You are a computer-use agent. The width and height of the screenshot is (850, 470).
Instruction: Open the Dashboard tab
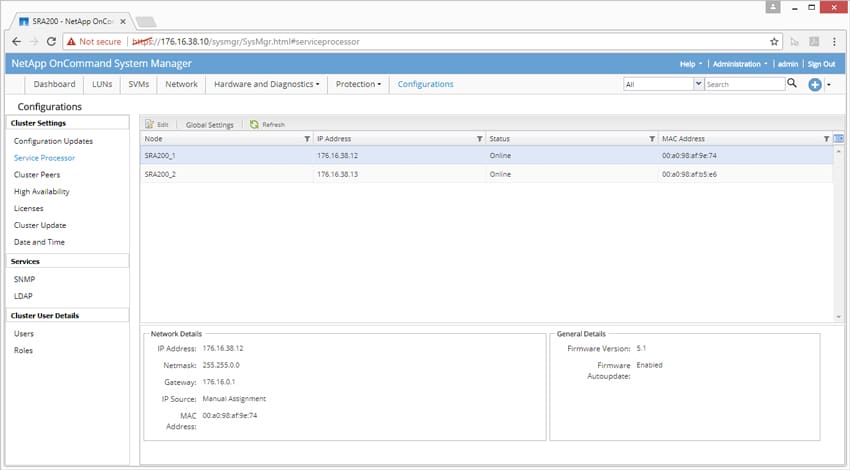pyautogui.click(x=54, y=84)
